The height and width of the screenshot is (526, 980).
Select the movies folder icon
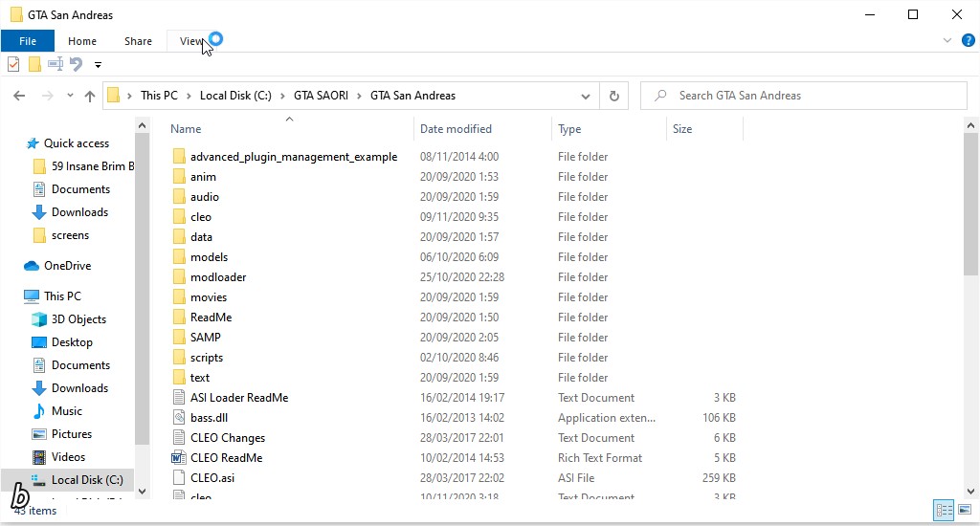pos(179,297)
